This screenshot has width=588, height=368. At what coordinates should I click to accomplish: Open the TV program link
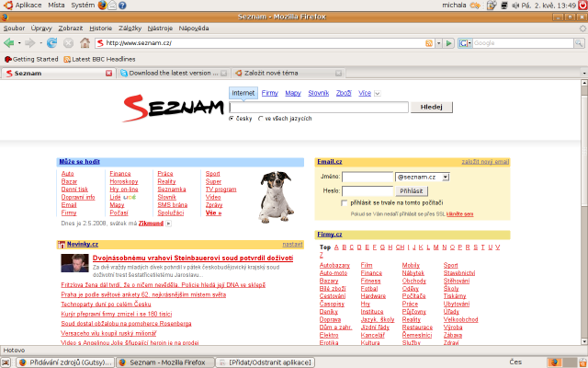coord(220,190)
